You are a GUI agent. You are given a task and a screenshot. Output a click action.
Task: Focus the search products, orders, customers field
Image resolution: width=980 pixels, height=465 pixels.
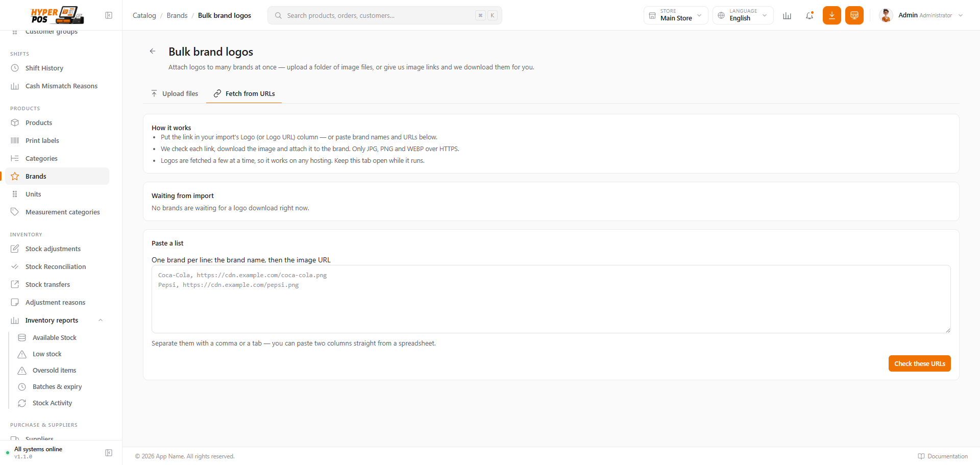point(385,15)
